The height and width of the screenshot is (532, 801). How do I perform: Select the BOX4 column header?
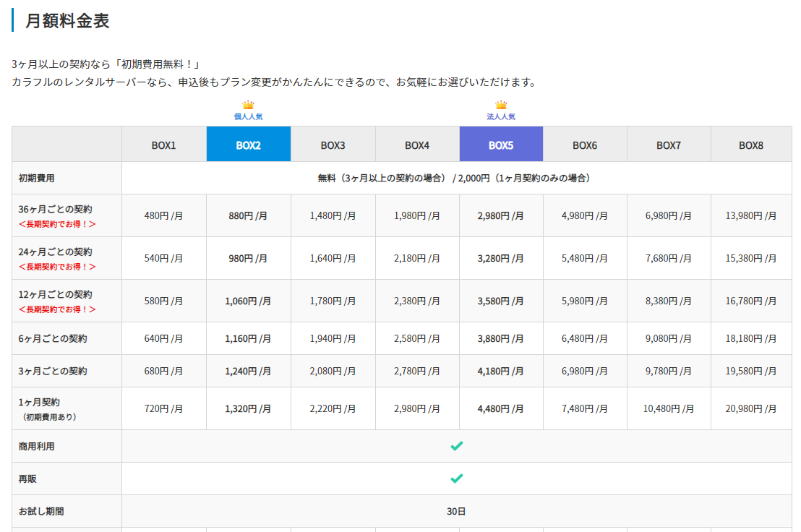tap(417, 145)
